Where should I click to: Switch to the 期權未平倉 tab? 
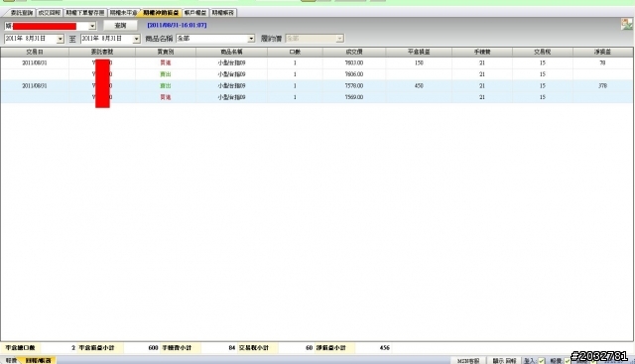pyautogui.click(x=123, y=13)
